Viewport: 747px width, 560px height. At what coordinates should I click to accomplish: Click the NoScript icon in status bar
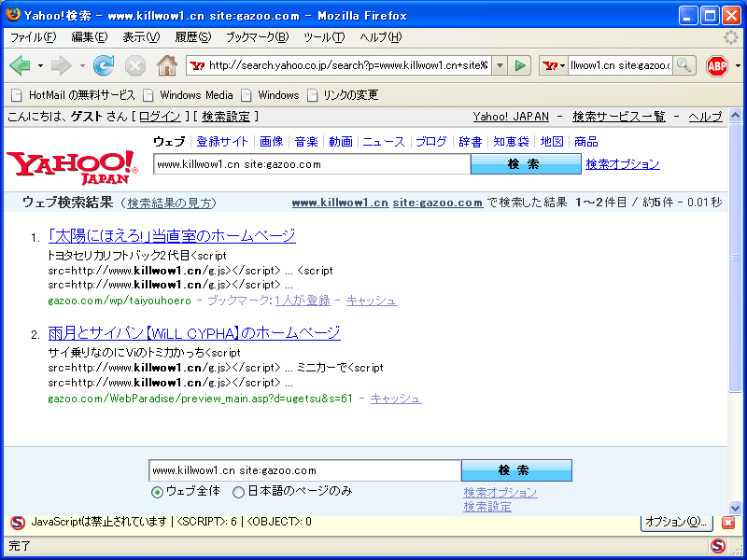coord(717,546)
